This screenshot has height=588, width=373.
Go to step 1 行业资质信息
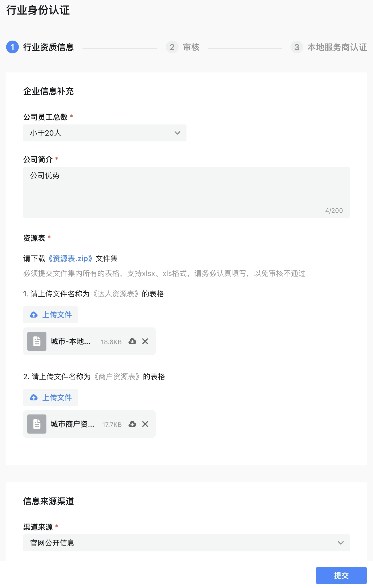coord(40,47)
